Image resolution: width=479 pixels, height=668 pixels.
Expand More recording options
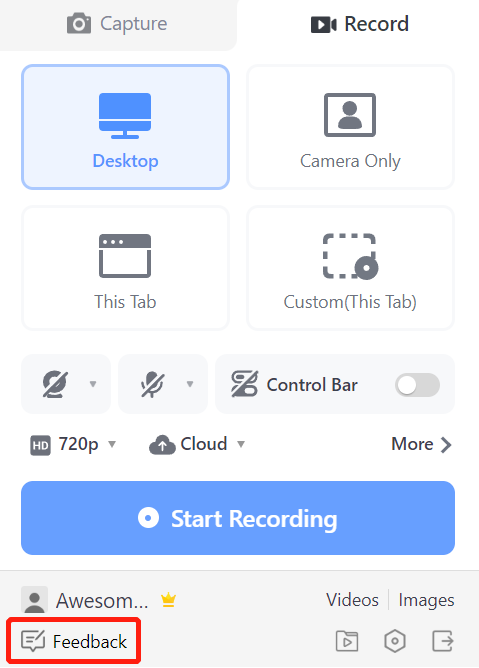coord(421,445)
